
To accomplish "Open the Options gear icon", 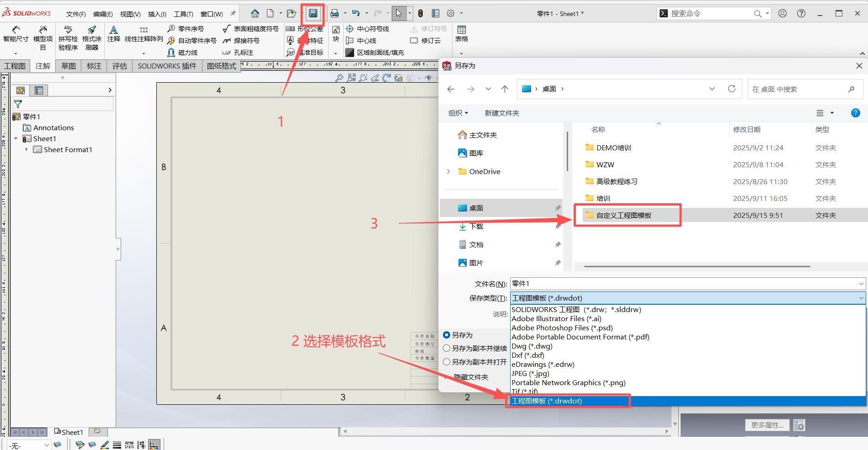I will (x=451, y=13).
